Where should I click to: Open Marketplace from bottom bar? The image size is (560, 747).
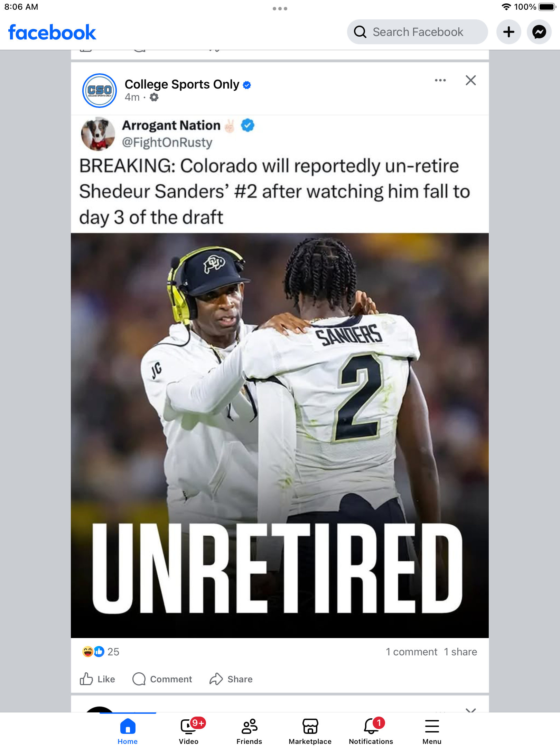click(x=310, y=731)
